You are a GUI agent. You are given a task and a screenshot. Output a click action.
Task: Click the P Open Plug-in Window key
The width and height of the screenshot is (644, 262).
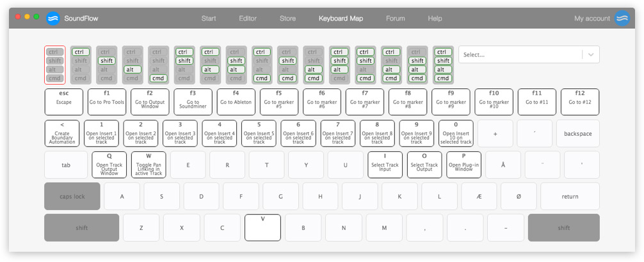(463, 165)
